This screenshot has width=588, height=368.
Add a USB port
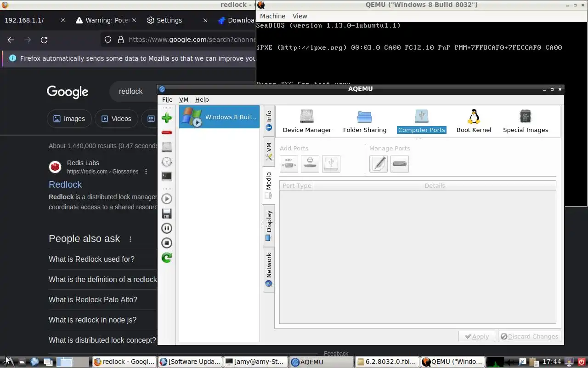click(x=331, y=164)
